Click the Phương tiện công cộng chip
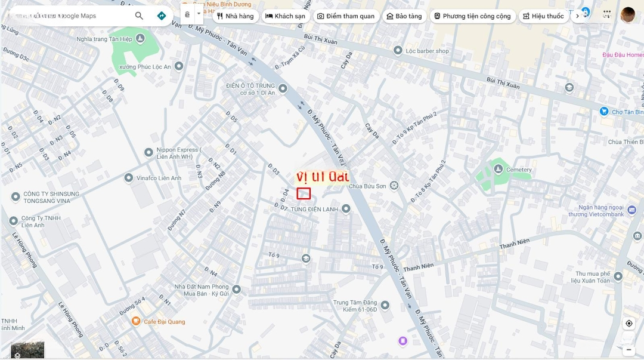Image resolution: width=644 pixels, height=360 pixels. point(472,16)
